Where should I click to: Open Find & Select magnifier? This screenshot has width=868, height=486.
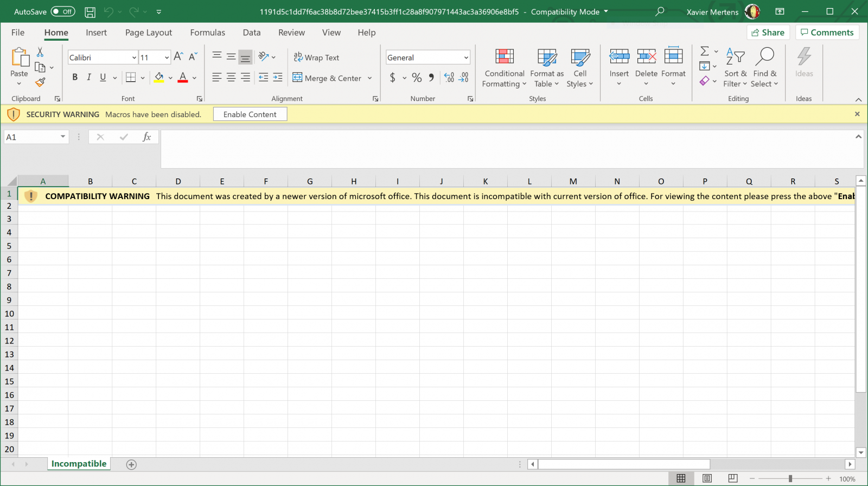click(764, 56)
